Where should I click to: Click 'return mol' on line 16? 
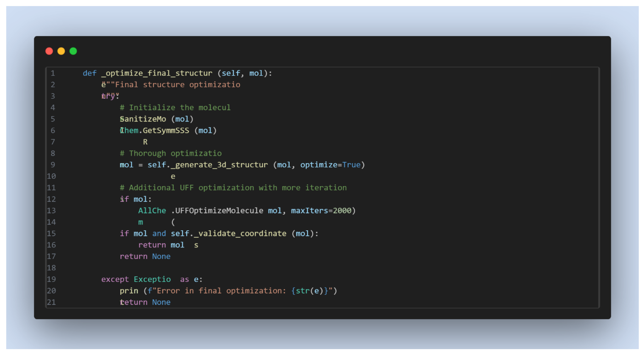pos(161,245)
